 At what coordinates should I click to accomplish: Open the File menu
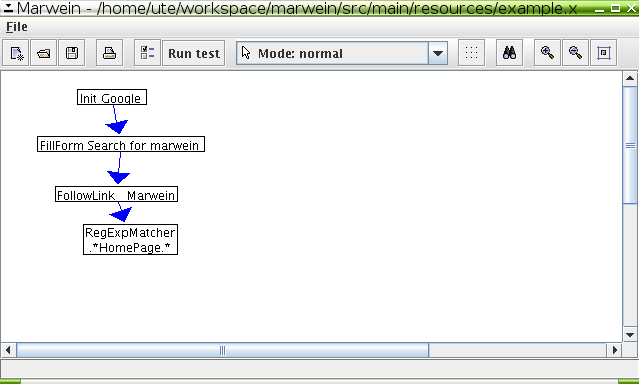tap(17, 27)
